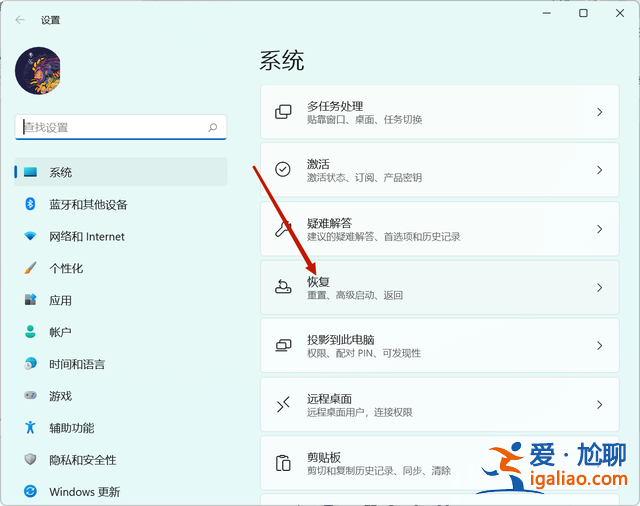Select the 系统 sidebar item
Viewport: 640px width, 506px height.
pos(121,172)
